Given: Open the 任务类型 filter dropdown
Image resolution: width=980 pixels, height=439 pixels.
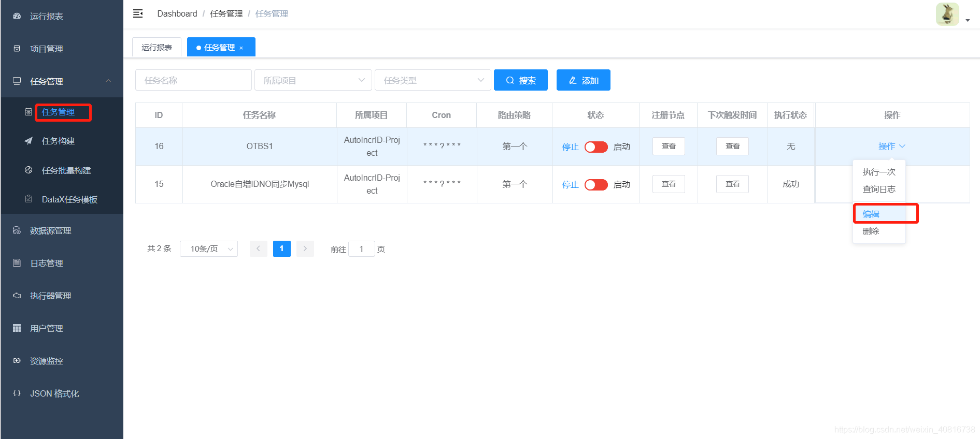Looking at the screenshot, I should point(433,80).
